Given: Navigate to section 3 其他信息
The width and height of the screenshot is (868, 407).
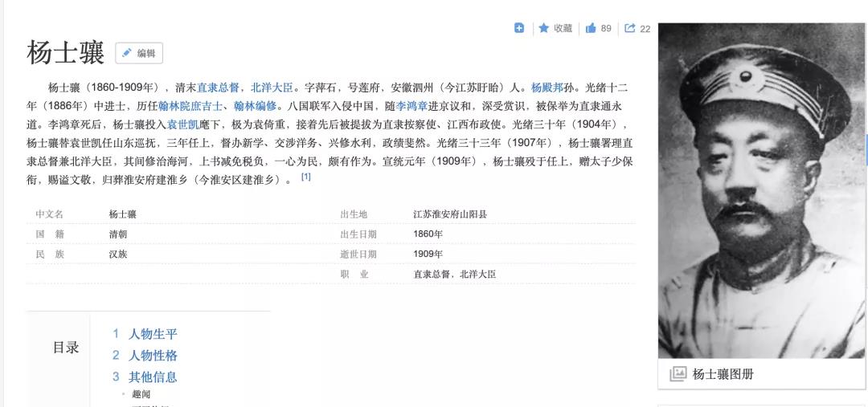Looking at the screenshot, I should click(152, 377).
